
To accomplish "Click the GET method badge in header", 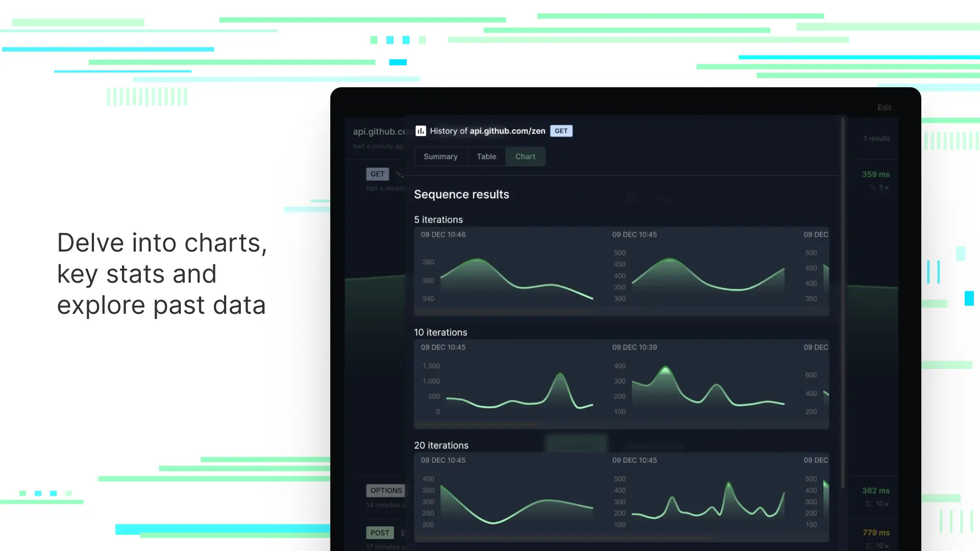I will tap(561, 131).
